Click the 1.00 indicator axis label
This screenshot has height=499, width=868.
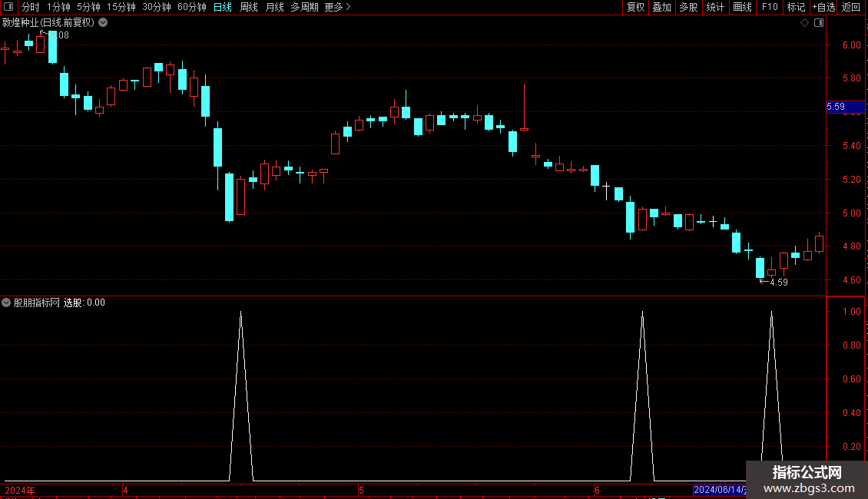tap(851, 312)
